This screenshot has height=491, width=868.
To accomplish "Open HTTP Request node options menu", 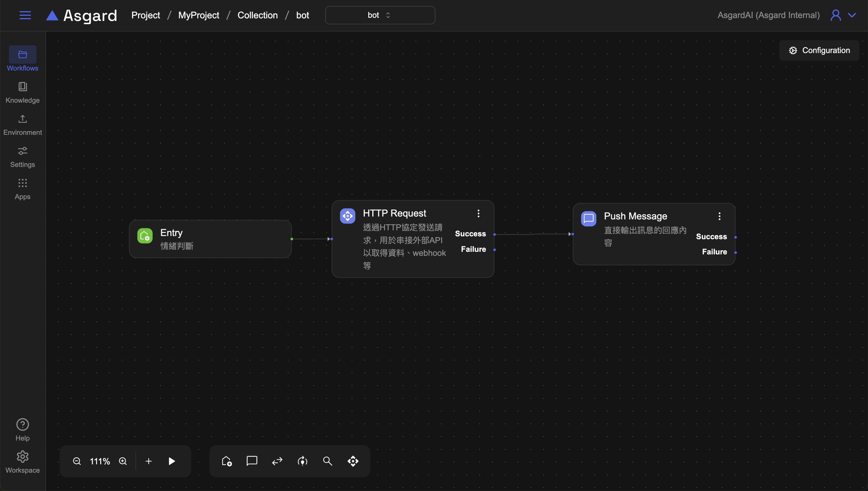I will [x=478, y=213].
